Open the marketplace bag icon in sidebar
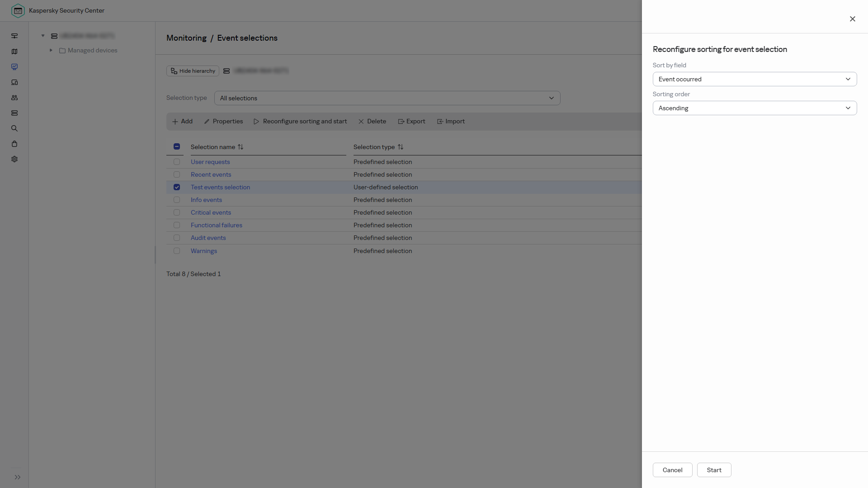 [14, 144]
